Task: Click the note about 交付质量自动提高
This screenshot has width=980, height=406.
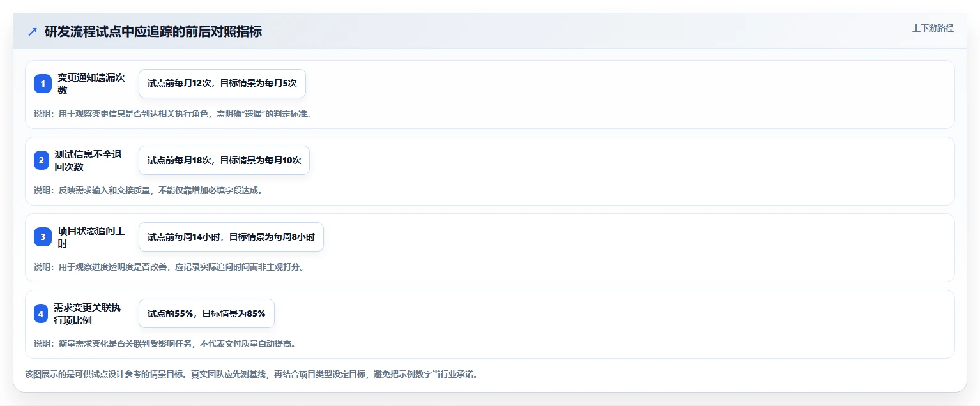Action: (165, 343)
